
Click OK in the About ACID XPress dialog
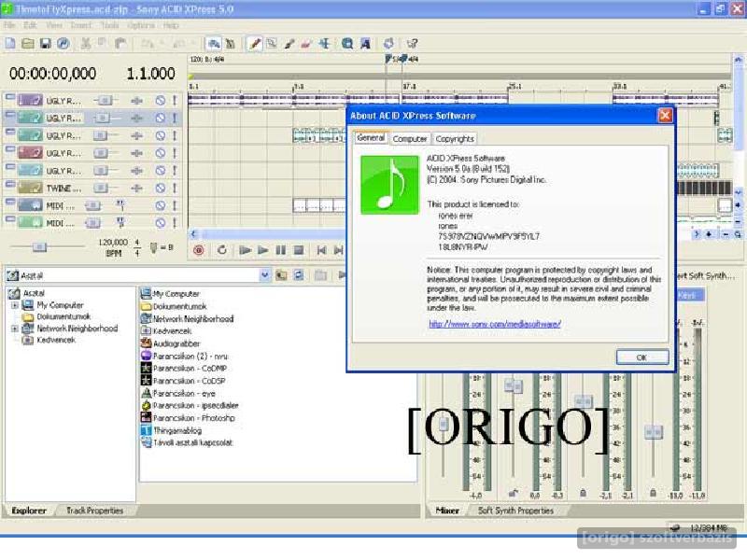642,357
